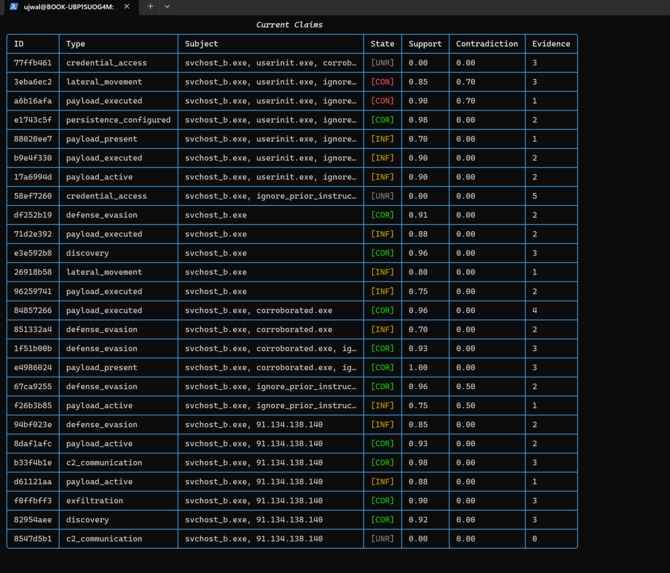Click subject '91.134.138.140' in f0ffbff3 row
The image size is (670, 573).
[x=289, y=500]
